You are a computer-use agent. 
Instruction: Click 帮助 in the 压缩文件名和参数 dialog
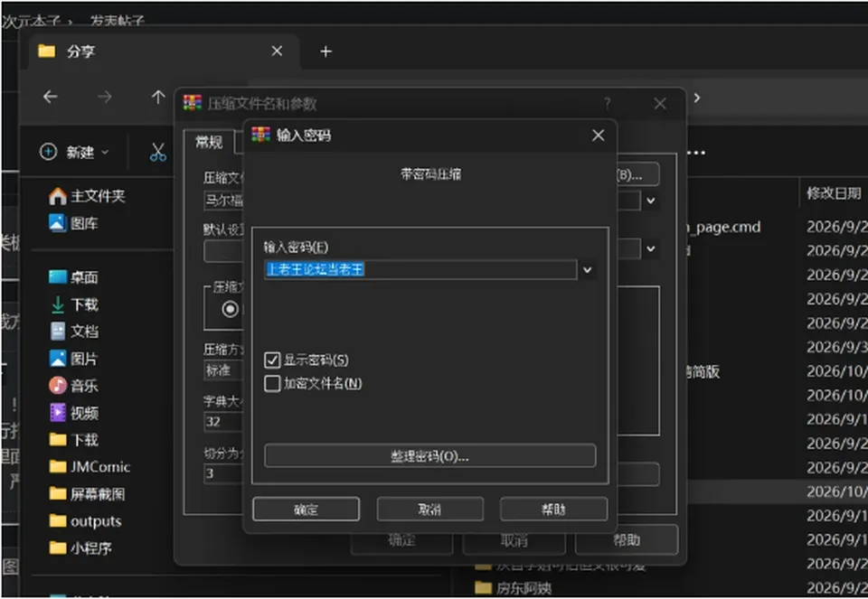tap(627, 539)
